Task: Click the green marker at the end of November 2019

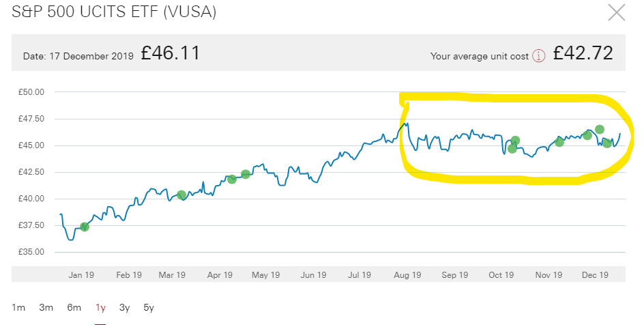Action: [587, 135]
